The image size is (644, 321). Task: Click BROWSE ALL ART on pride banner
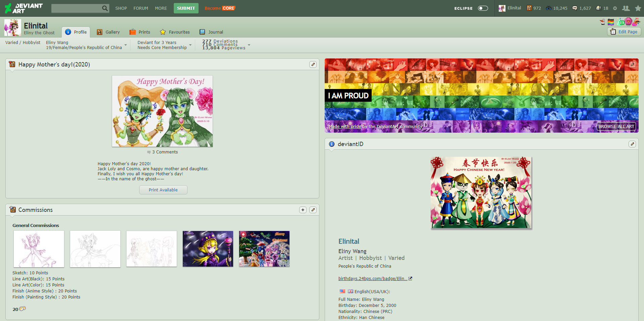(x=616, y=127)
